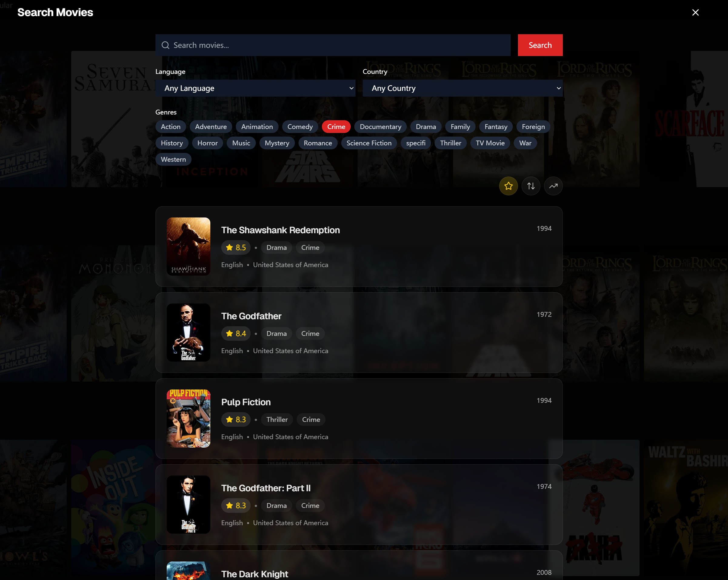Click the 8.3 rating badge on Pulp Fiction

[236, 420]
